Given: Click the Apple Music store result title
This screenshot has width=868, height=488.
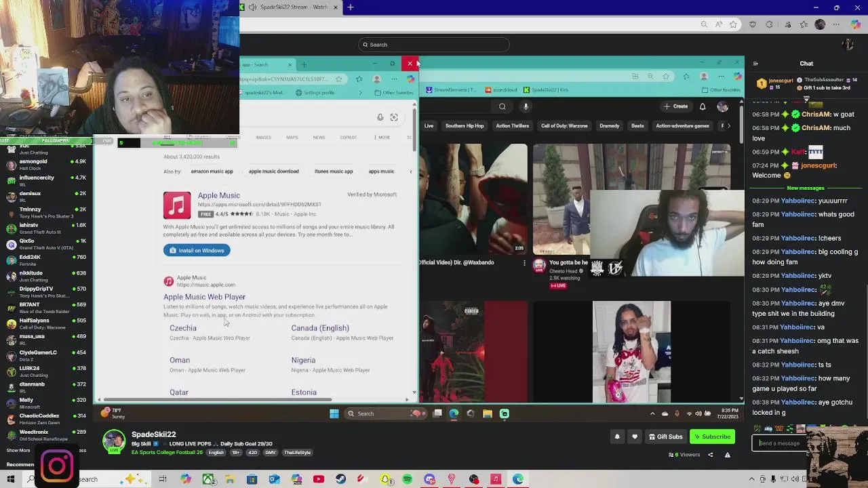Looking at the screenshot, I should tap(218, 195).
